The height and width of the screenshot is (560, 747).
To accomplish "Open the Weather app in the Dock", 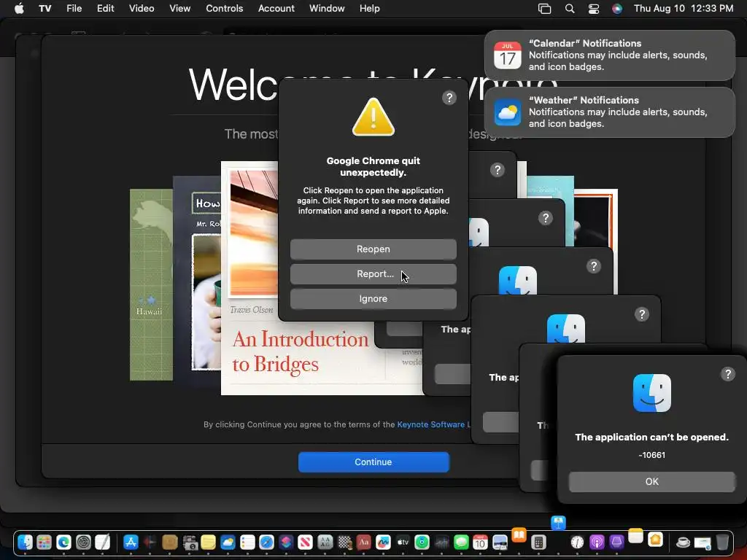I will click(228, 542).
